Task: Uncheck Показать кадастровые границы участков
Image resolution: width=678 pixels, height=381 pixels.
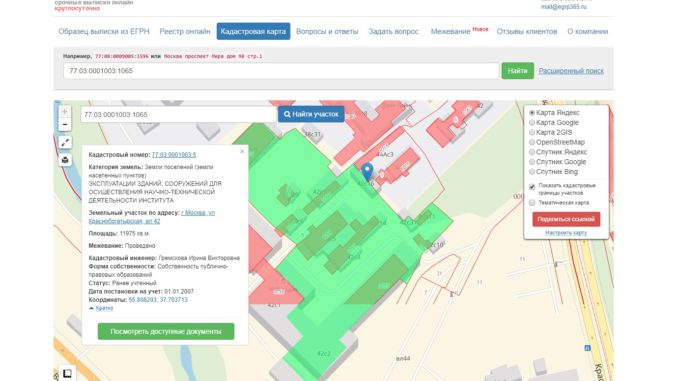Action: (532, 187)
